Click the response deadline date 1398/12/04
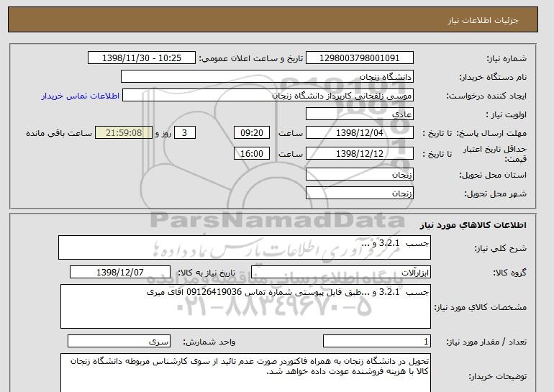Viewport: 554px width, 392px height. [359, 133]
